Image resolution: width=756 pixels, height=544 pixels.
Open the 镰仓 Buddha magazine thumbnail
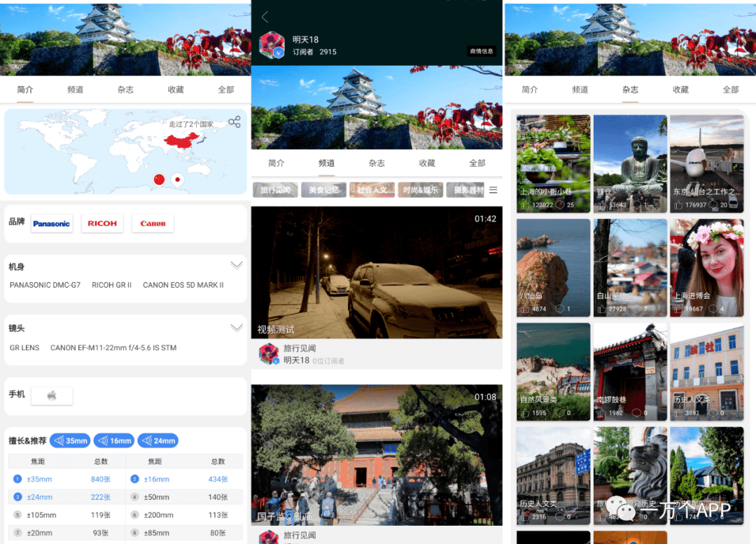click(x=630, y=164)
